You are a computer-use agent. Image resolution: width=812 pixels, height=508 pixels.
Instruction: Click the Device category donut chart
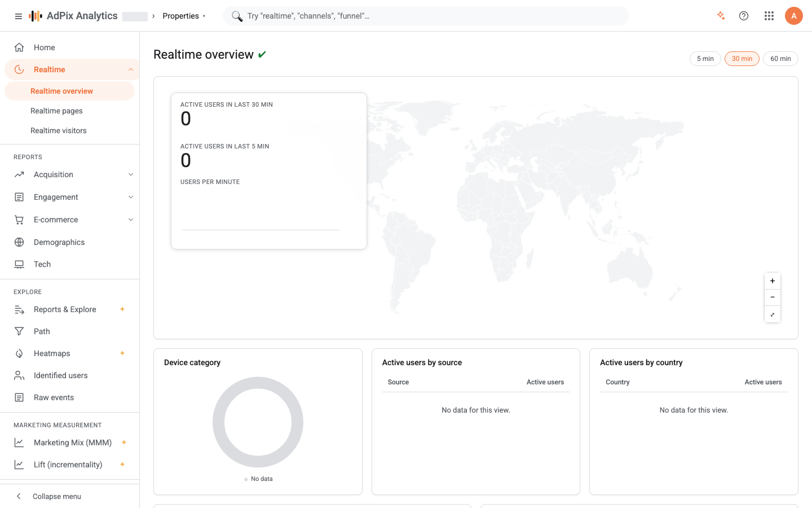[x=258, y=422]
